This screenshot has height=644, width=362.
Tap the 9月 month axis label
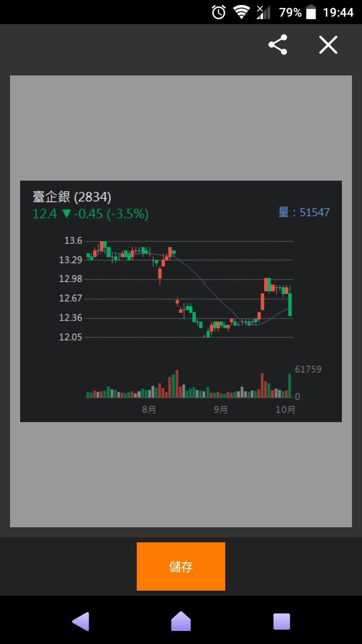pos(221,410)
